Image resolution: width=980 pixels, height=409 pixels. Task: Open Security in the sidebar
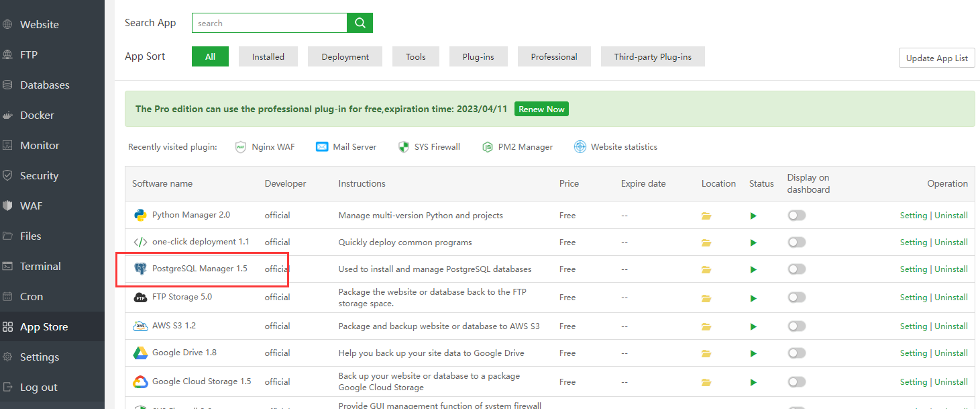click(x=52, y=175)
